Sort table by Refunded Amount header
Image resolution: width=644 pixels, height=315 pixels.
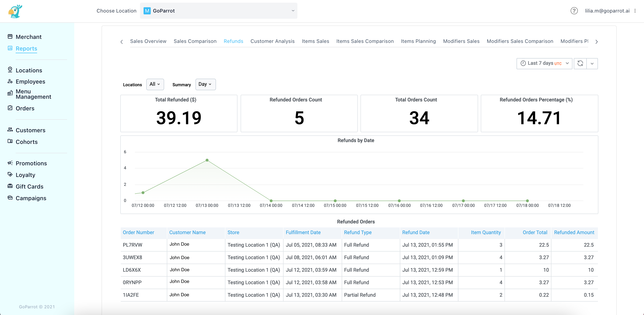coord(574,232)
